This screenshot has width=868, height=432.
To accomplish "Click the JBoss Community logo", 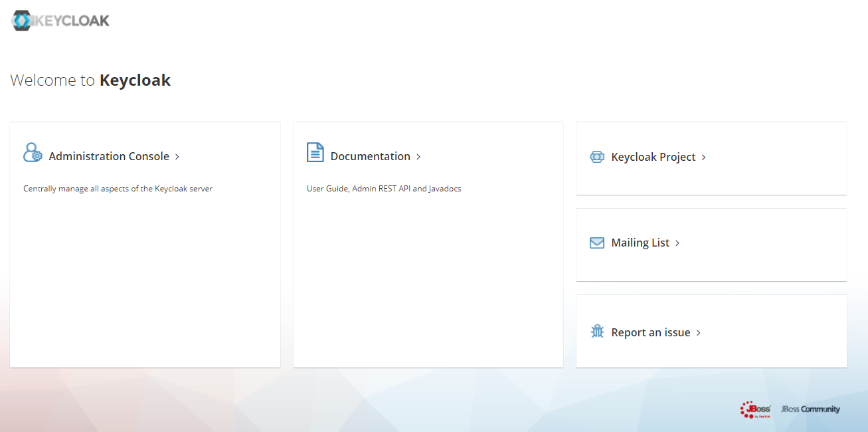I will tap(810, 409).
